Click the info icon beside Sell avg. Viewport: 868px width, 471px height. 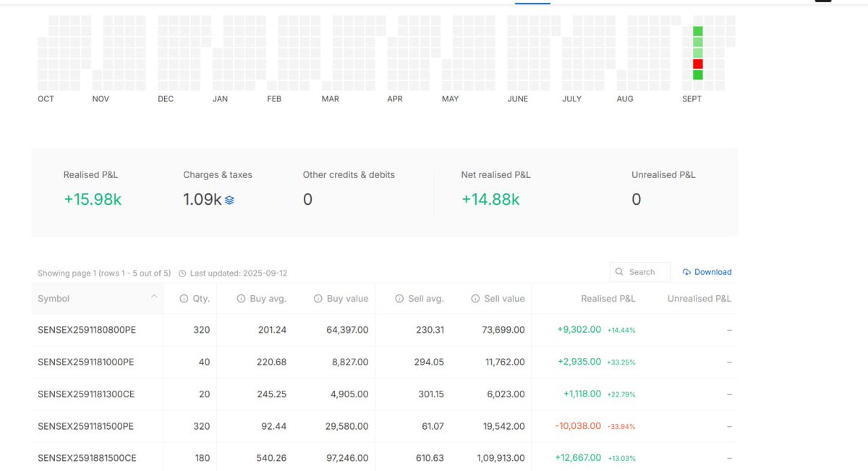tap(399, 299)
